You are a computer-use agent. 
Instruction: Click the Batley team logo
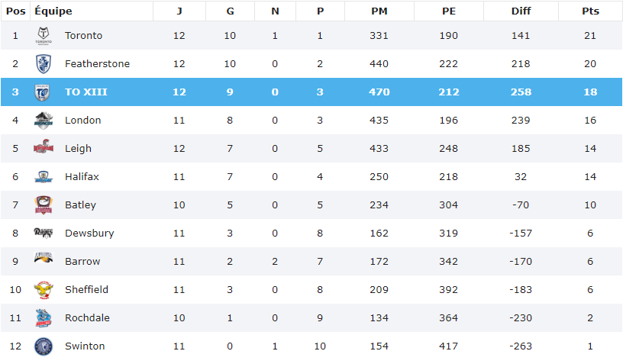tap(44, 205)
